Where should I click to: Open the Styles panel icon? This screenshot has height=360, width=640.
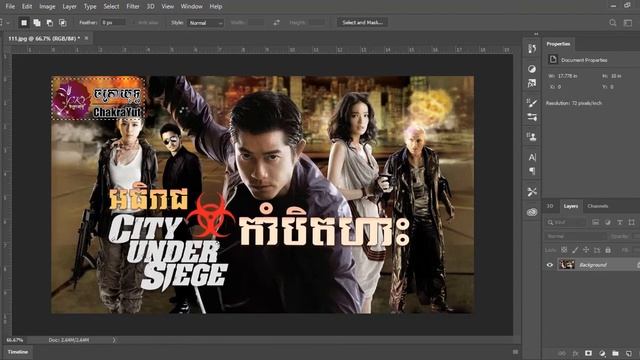(532, 83)
